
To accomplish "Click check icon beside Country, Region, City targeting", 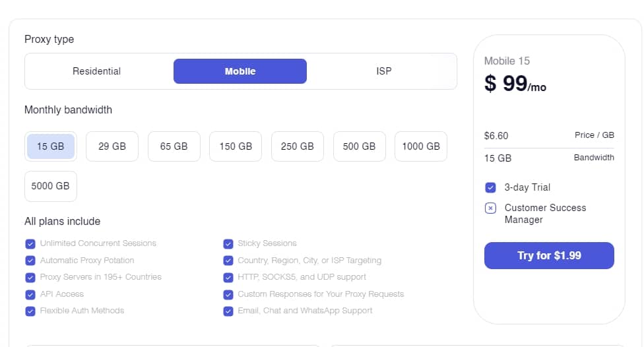I will [228, 261].
